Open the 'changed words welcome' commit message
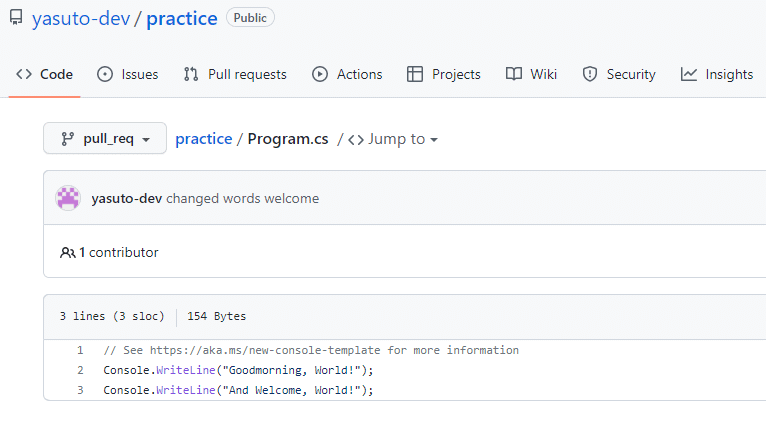Viewport: 766px width, 433px height. pyautogui.click(x=243, y=198)
